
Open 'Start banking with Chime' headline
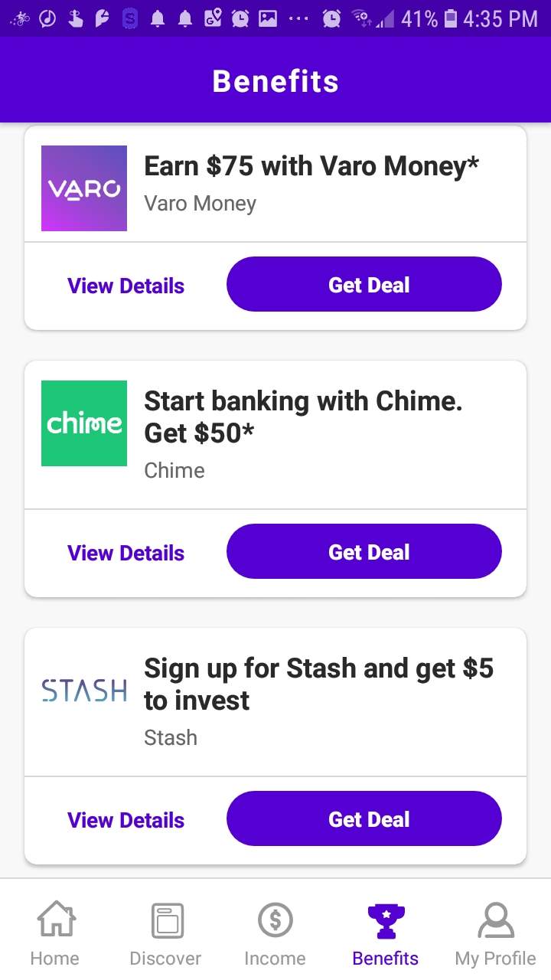tap(303, 416)
